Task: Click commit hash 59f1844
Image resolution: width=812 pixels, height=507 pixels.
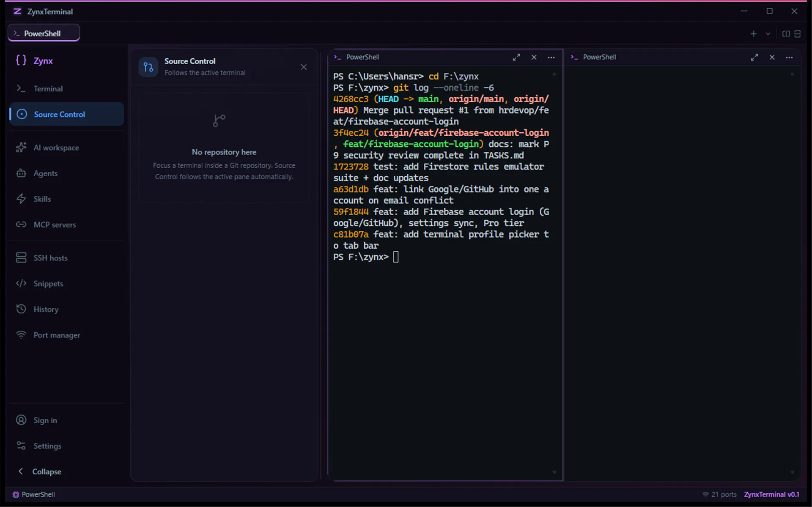Action: (351, 212)
